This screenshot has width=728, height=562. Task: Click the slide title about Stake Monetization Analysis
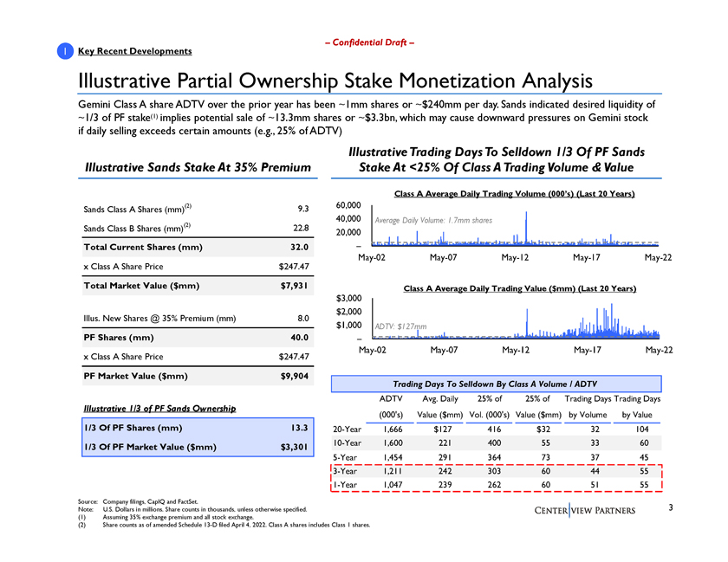click(335, 81)
